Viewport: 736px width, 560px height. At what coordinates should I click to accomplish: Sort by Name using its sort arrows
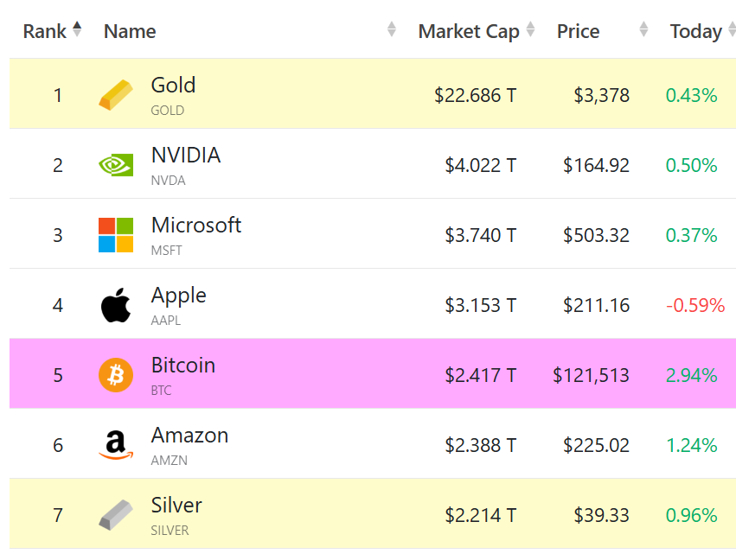click(x=392, y=30)
